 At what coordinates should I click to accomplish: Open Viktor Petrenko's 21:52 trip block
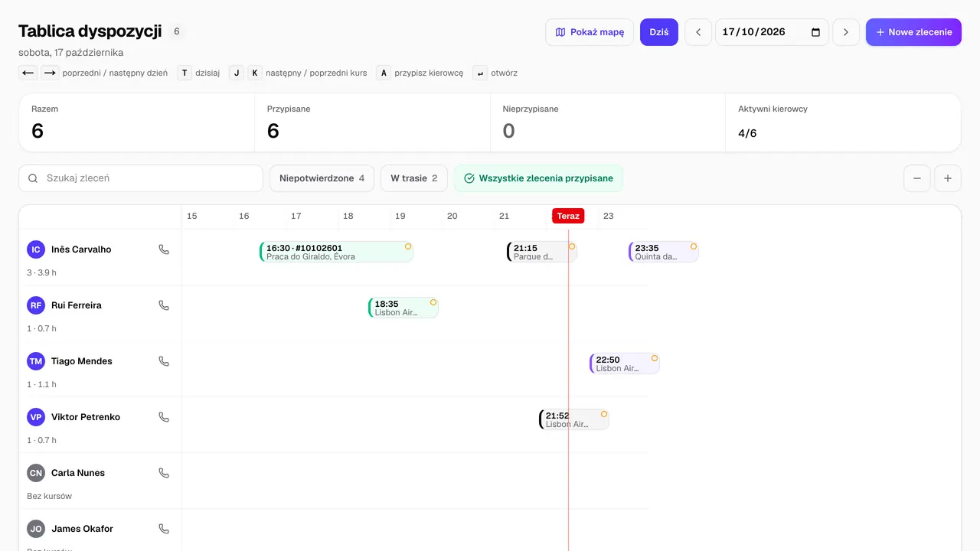[574, 419]
